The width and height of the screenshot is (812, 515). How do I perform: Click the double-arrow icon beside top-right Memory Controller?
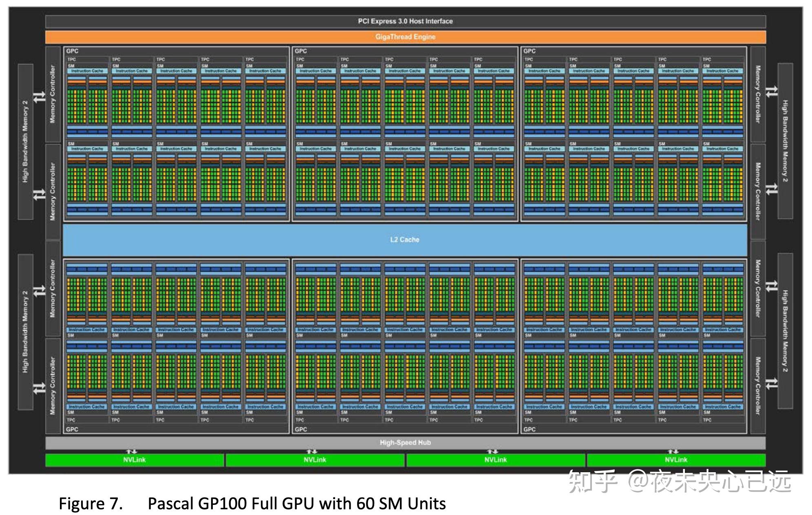771,92
